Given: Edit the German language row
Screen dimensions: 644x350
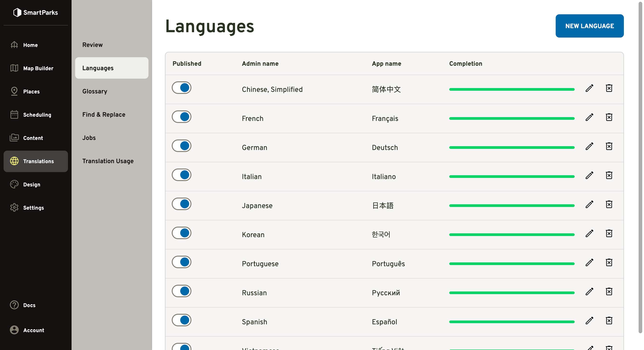Looking at the screenshot, I should point(589,146).
